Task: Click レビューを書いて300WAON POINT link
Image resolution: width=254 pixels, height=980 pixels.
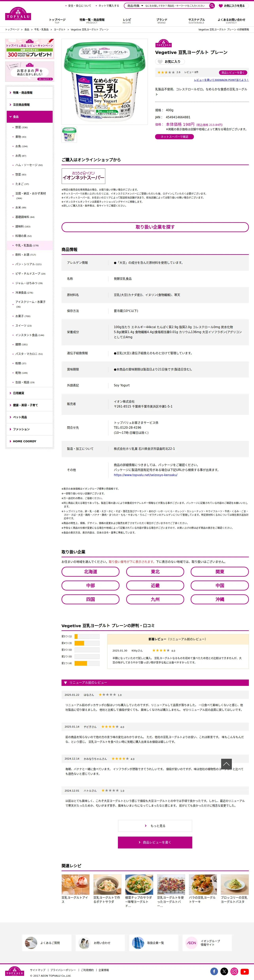Action: [x=221, y=80]
